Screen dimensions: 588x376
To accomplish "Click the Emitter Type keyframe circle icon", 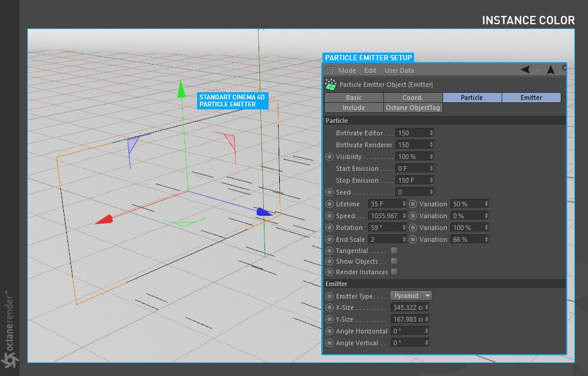I will (329, 296).
